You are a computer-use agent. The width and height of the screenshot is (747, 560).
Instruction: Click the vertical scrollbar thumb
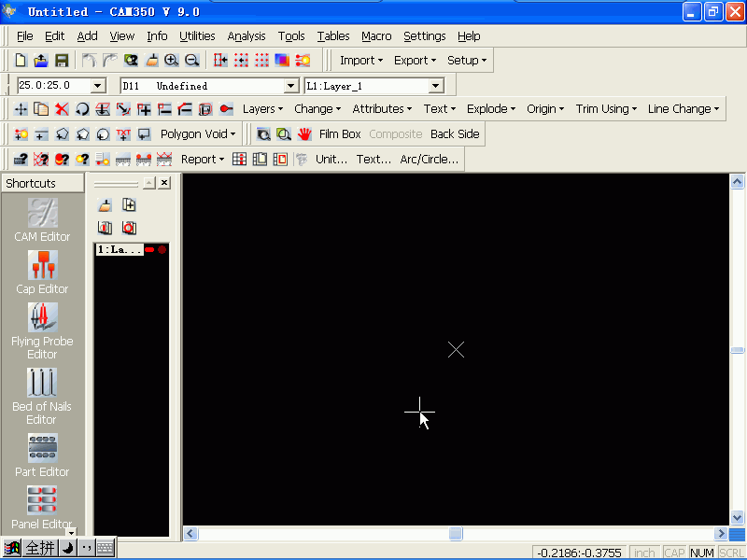point(737,350)
